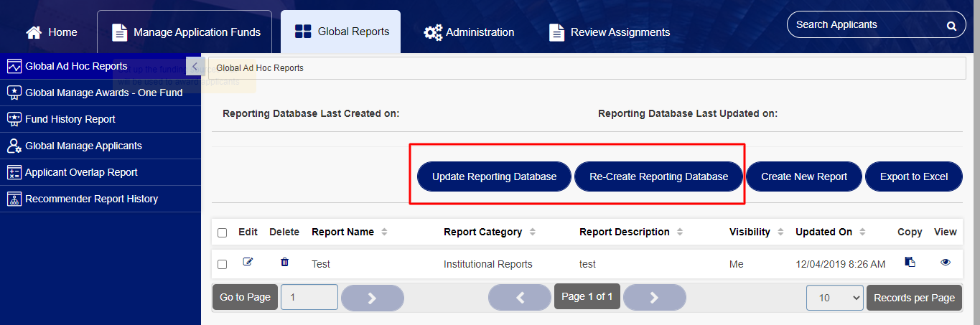
Task: Click the eye view icon for Test report
Action: pyautogui.click(x=946, y=263)
